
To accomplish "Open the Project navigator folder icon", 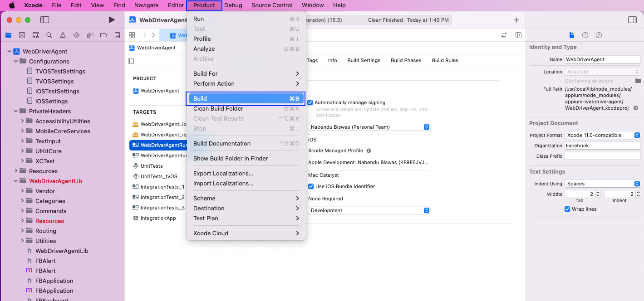I will (x=8, y=35).
